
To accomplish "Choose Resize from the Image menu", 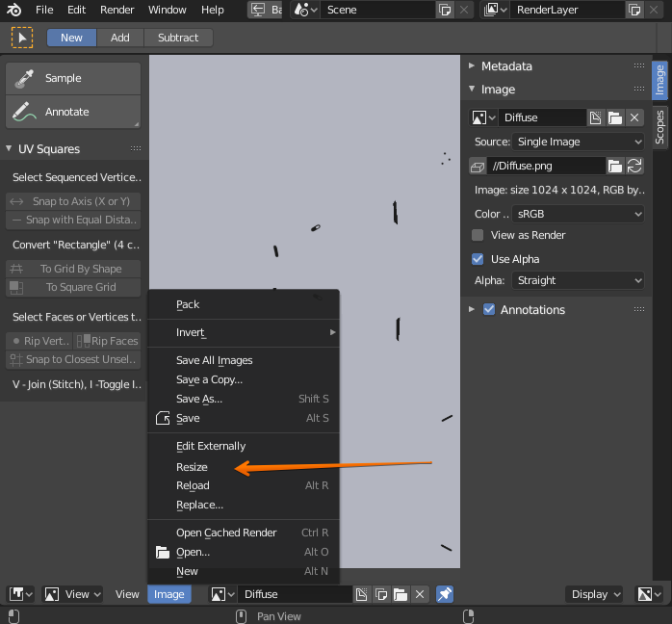I will [x=244, y=467].
